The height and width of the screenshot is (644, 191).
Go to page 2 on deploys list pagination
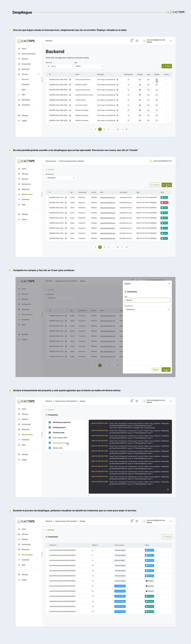coord(104,247)
